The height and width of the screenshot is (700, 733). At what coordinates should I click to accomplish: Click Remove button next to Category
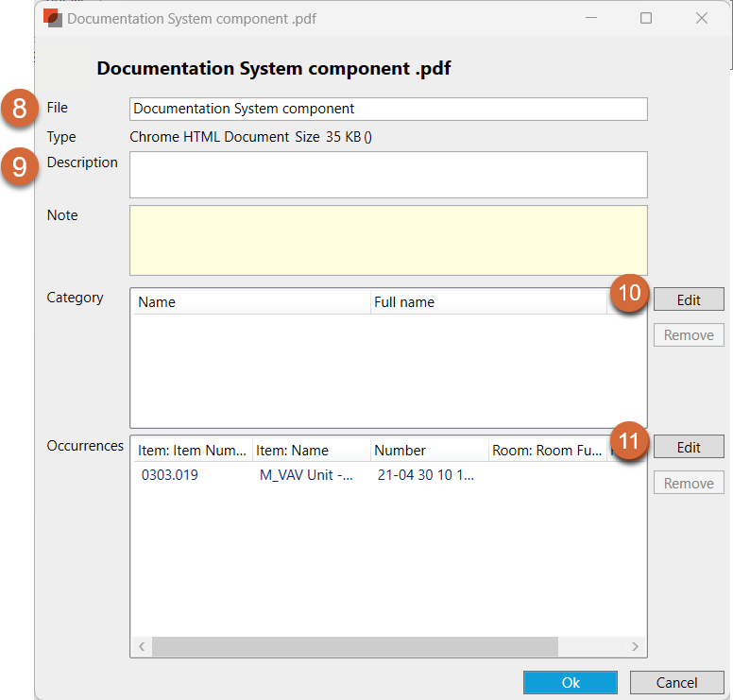689,335
